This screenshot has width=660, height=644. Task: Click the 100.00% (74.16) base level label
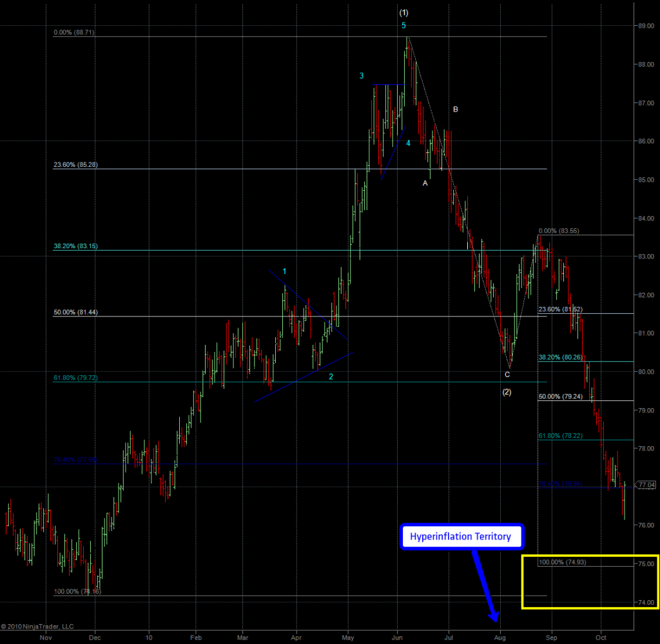(x=77, y=591)
